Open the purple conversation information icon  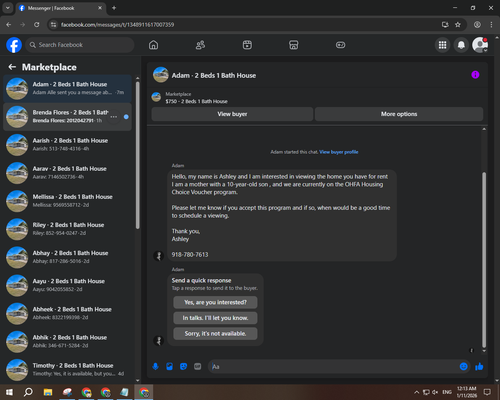tap(475, 75)
